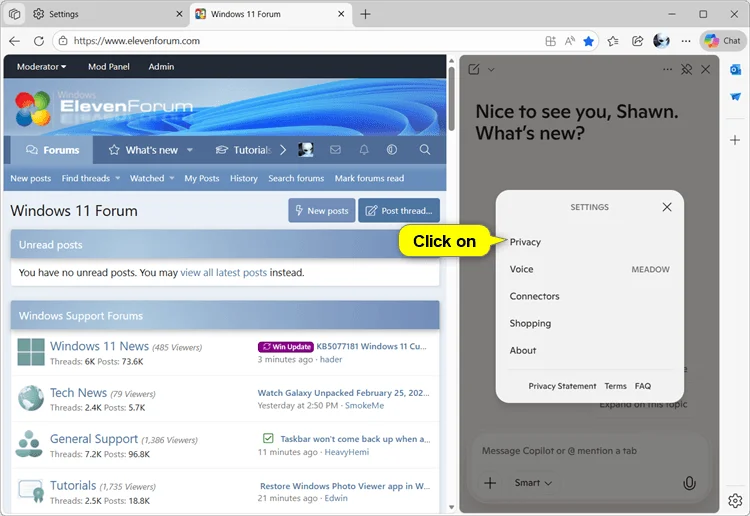Open Shopping in Copilot settings
750x516 pixels.
pyautogui.click(x=530, y=324)
